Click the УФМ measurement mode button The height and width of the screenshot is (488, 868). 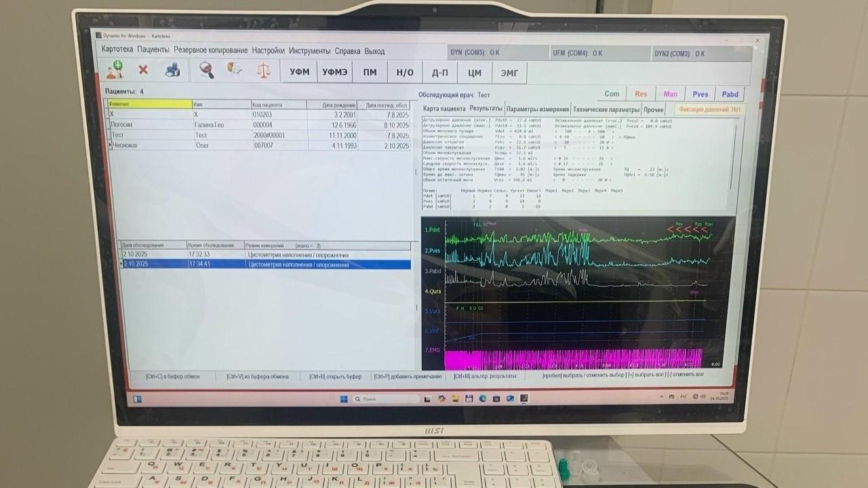(299, 72)
